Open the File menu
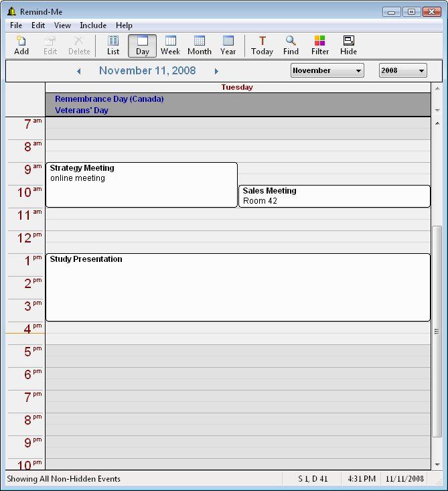 tap(16, 25)
